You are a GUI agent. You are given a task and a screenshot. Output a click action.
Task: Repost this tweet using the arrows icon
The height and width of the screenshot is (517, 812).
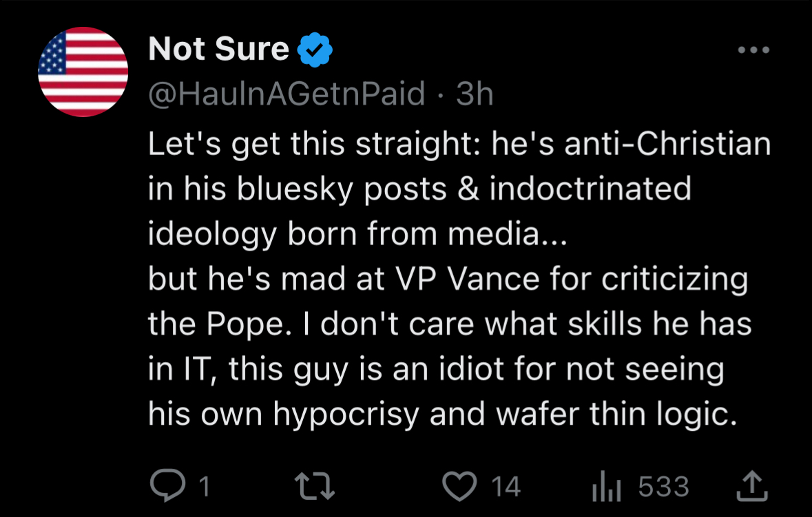pyautogui.click(x=320, y=487)
